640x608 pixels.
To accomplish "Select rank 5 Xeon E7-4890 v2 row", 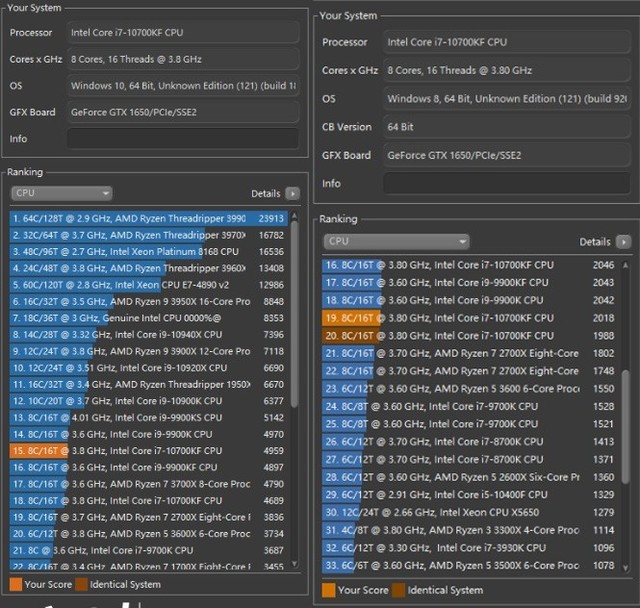I will click(149, 285).
